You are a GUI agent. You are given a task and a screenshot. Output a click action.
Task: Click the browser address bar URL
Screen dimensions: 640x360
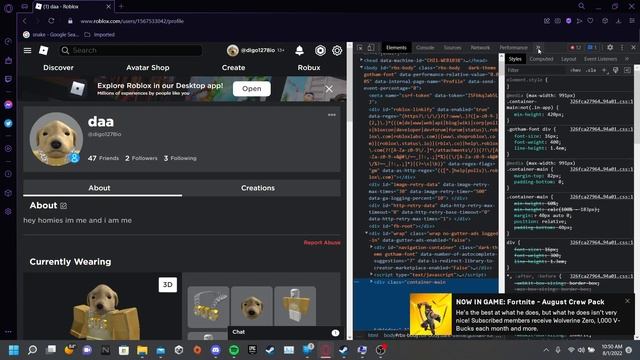[x=132, y=21]
